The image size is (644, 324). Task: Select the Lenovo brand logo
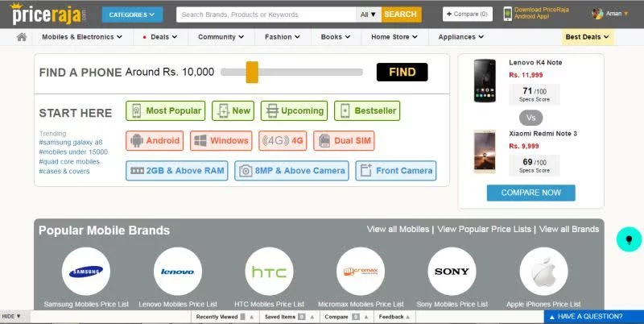pyautogui.click(x=177, y=272)
